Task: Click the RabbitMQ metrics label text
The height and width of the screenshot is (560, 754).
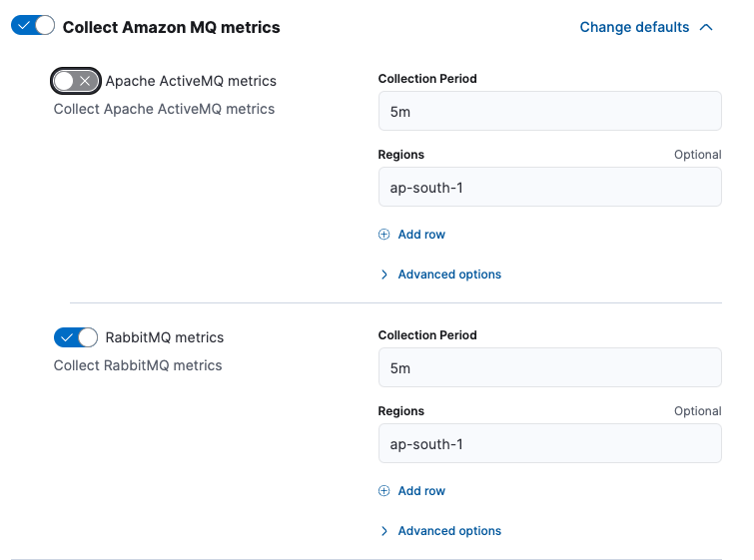Action: point(165,337)
